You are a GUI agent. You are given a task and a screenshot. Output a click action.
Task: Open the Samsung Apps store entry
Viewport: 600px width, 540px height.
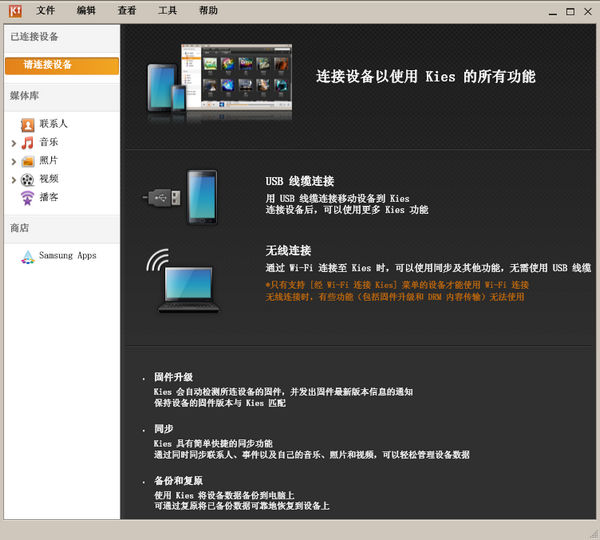pyautogui.click(x=68, y=255)
